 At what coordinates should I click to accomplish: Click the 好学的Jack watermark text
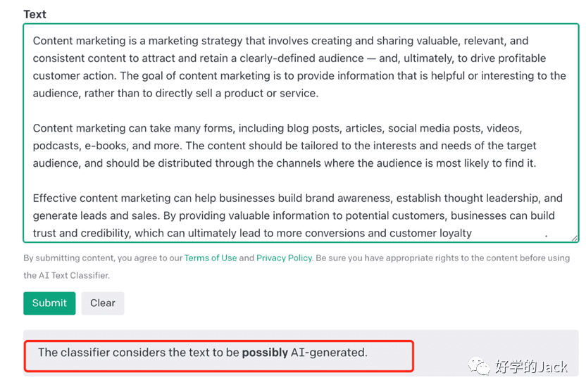(x=531, y=367)
